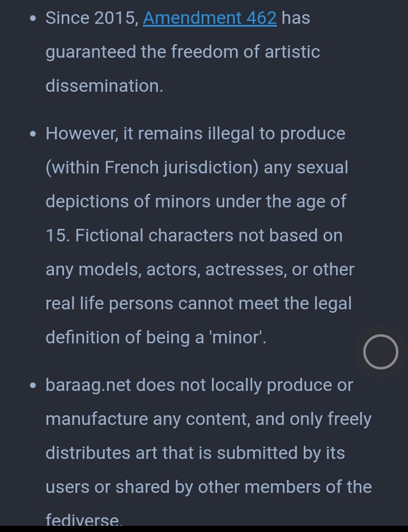Click the phrase 'However, it remains illegal to produce'
408x532 pixels.
tap(195, 134)
